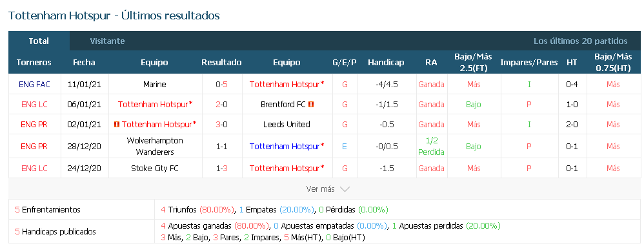Open Stoke City FC team link
The height and width of the screenshot is (248, 644).
pyautogui.click(x=155, y=168)
